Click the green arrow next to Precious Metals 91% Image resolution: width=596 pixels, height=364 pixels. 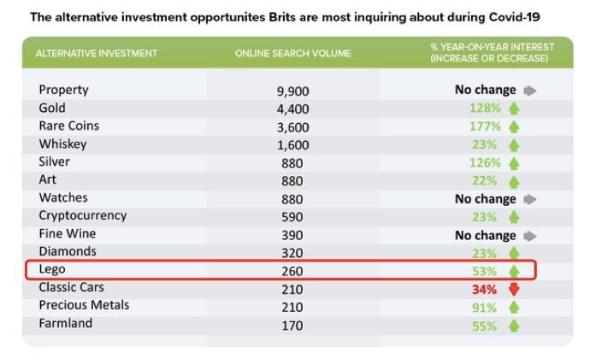(514, 308)
